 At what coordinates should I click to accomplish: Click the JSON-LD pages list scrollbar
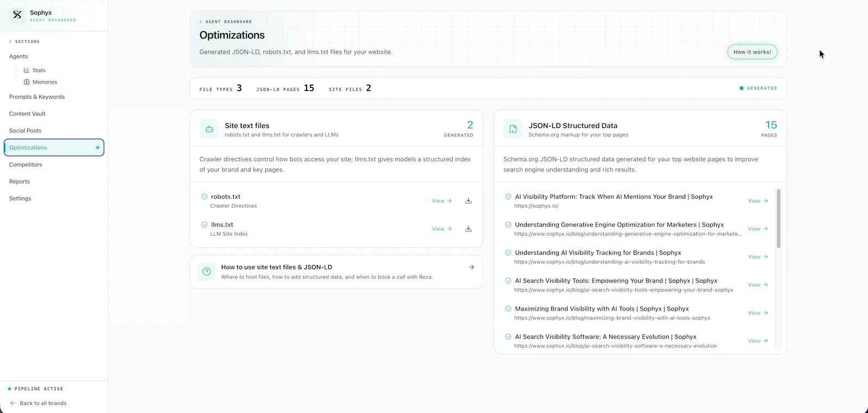[x=778, y=218]
